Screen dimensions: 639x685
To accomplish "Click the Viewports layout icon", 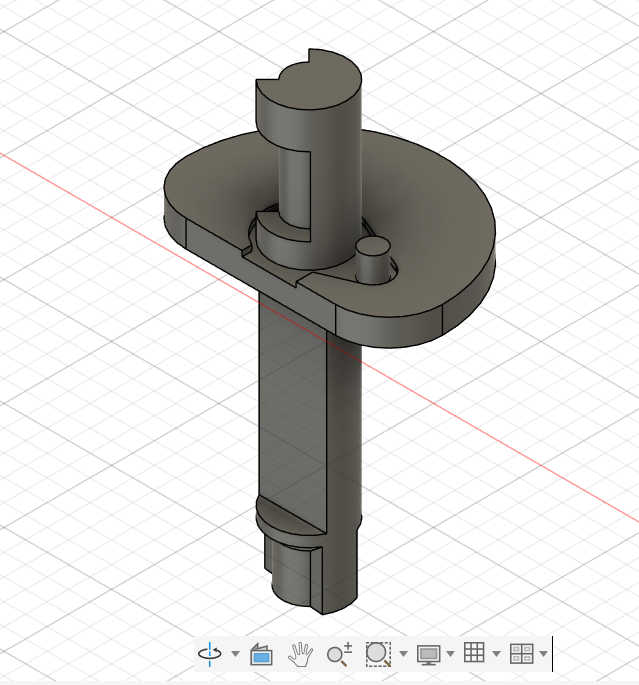I will [x=521, y=654].
